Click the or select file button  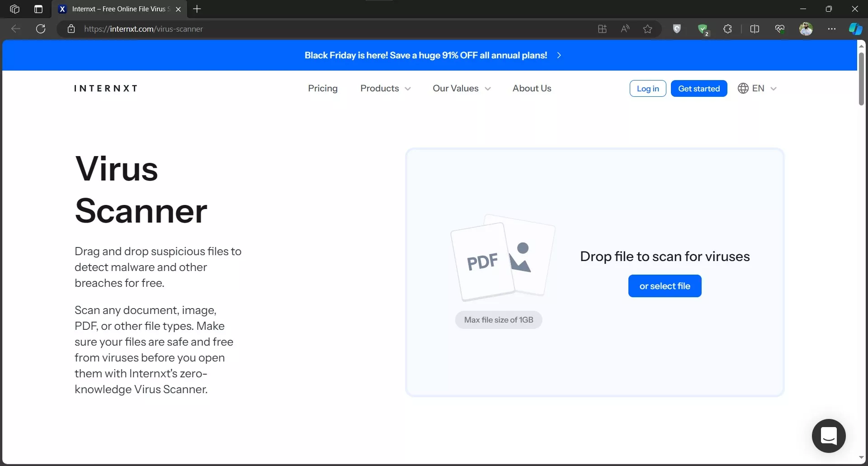click(x=665, y=286)
